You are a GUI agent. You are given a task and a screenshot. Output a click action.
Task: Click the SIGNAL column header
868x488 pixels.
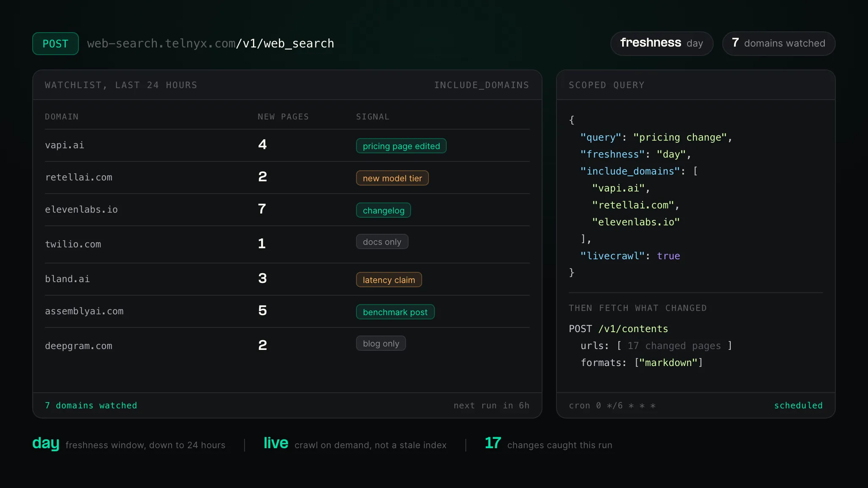(373, 116)
